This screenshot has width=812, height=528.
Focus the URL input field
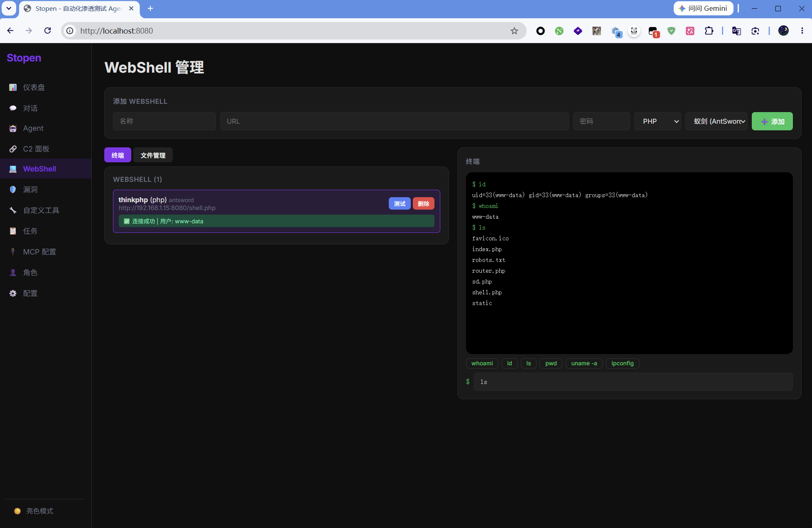coord(395,121)
